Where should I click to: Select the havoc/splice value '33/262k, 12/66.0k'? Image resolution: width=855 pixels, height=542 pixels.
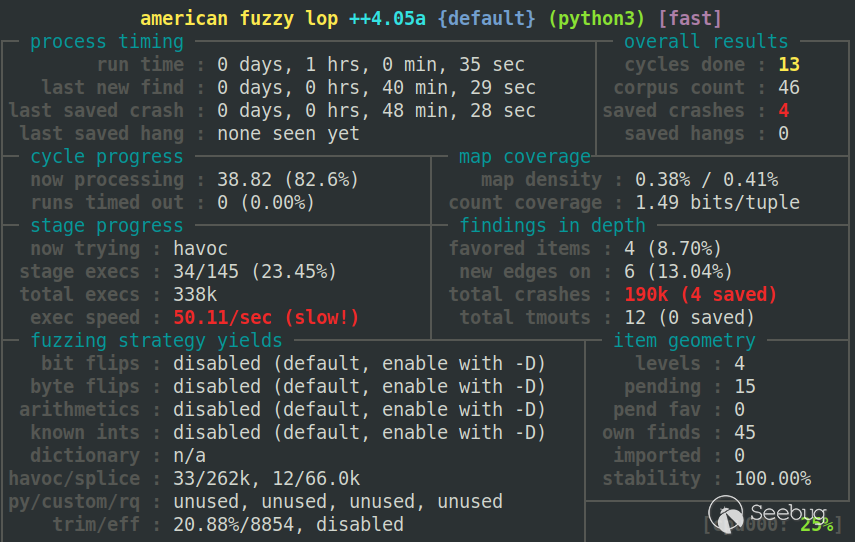point(267,478)
